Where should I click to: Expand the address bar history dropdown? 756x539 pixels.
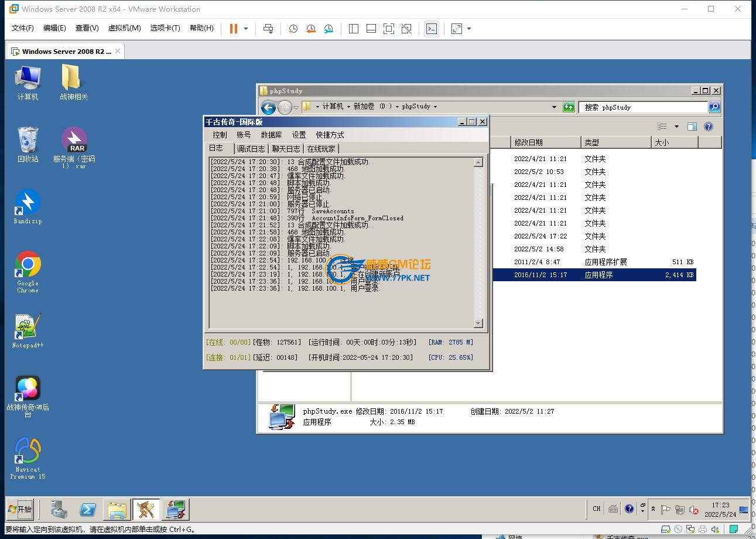[x=554, y=107]
